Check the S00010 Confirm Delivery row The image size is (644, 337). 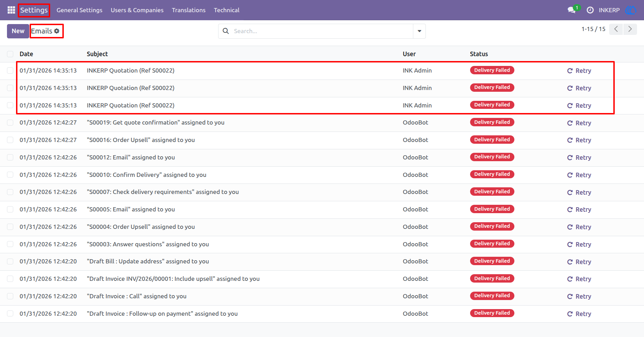click(10, 175)
